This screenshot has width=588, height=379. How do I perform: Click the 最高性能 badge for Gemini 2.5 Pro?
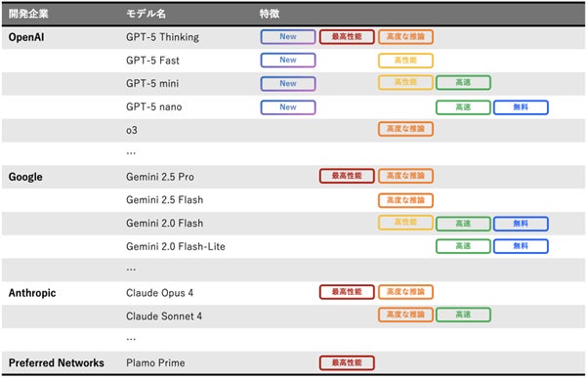347,176
